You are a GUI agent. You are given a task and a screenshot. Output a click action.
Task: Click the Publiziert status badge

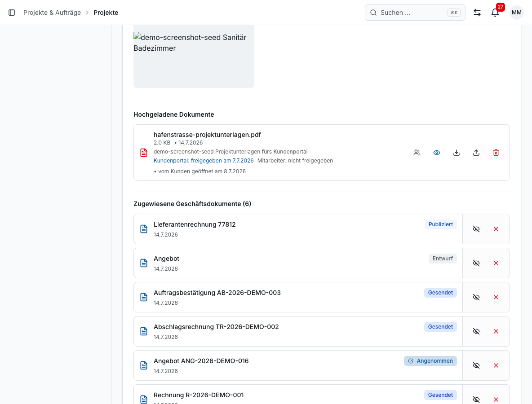440,224
